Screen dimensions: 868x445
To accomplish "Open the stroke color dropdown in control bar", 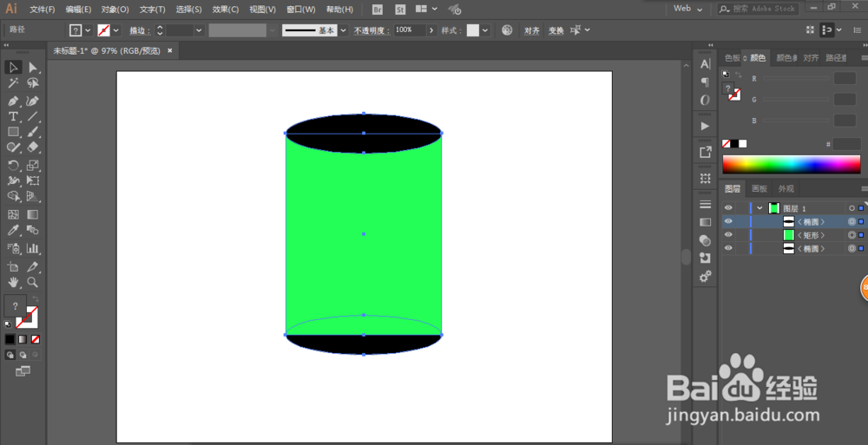I will [116, 30].
